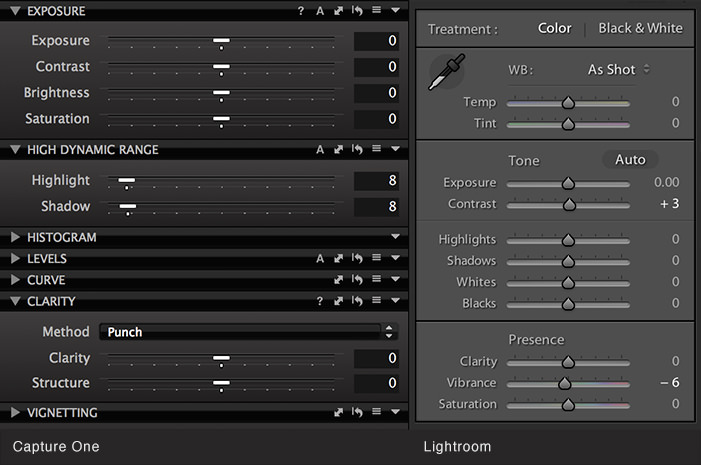The image size is (701, 465).
Task: Expand the Levels panel
Action: (15, 258)
